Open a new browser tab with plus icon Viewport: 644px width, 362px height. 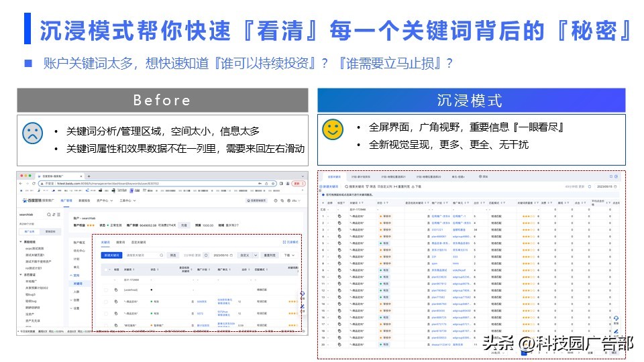(89, 176)
